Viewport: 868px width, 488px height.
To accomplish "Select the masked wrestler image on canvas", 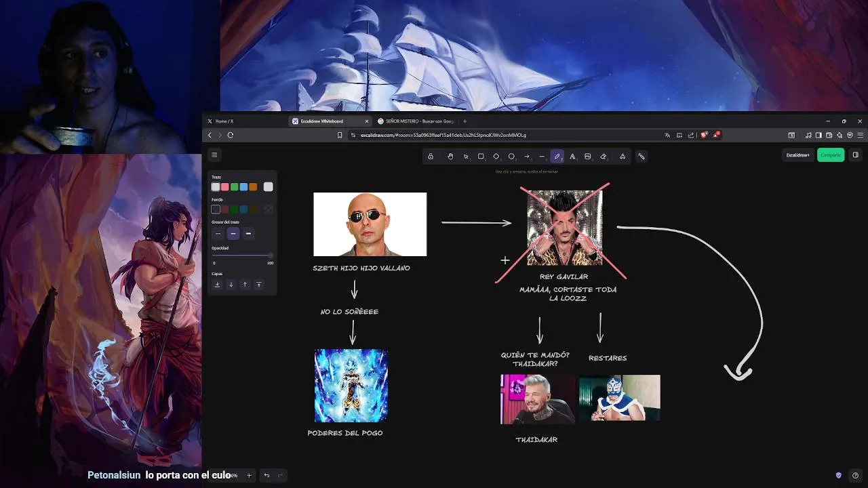I will 620,399.
